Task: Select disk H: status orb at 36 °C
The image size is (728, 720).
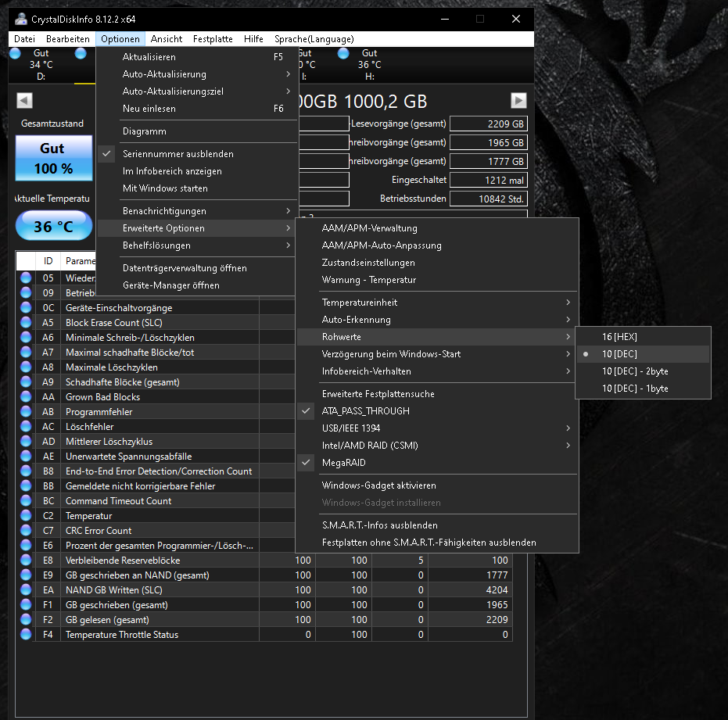Action: (x=343, y=53)
